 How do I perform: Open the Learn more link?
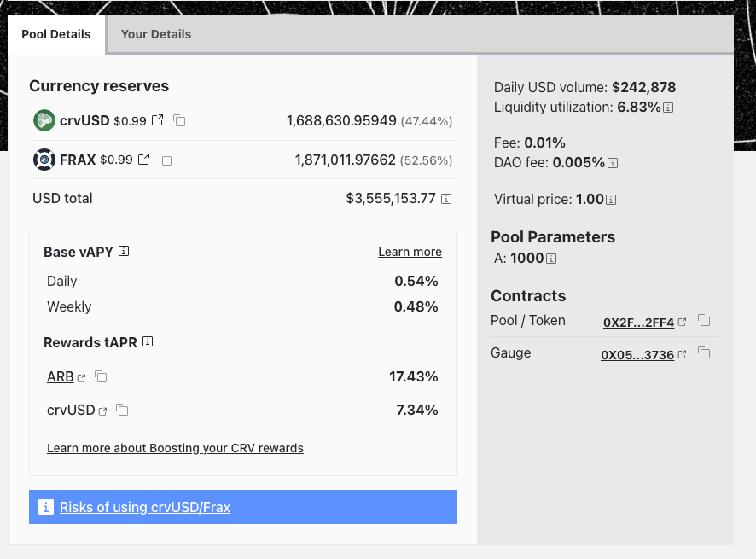[410, 252]
